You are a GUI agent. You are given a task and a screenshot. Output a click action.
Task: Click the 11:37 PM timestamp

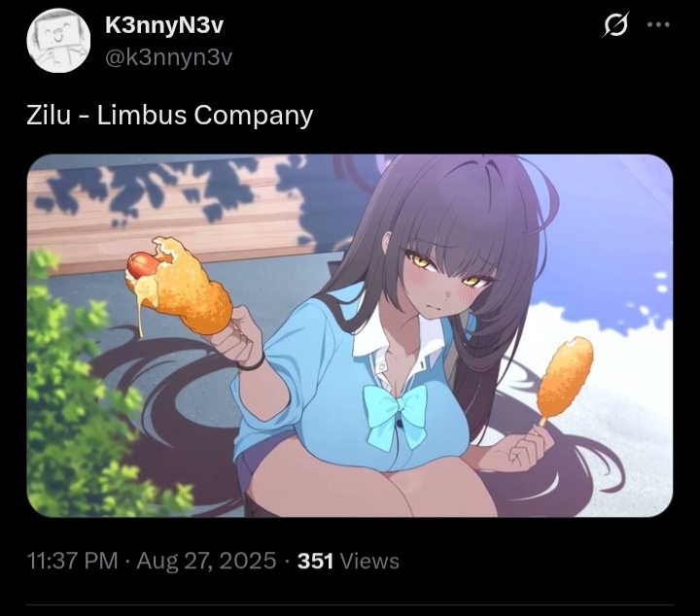(x=72, y=561)
